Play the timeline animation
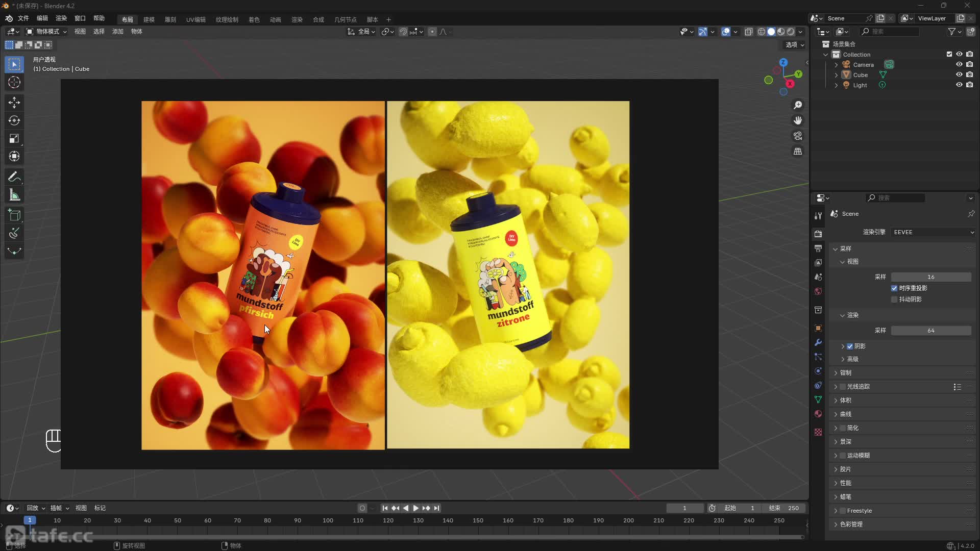980x551 pixels. (x=415, y=508)
